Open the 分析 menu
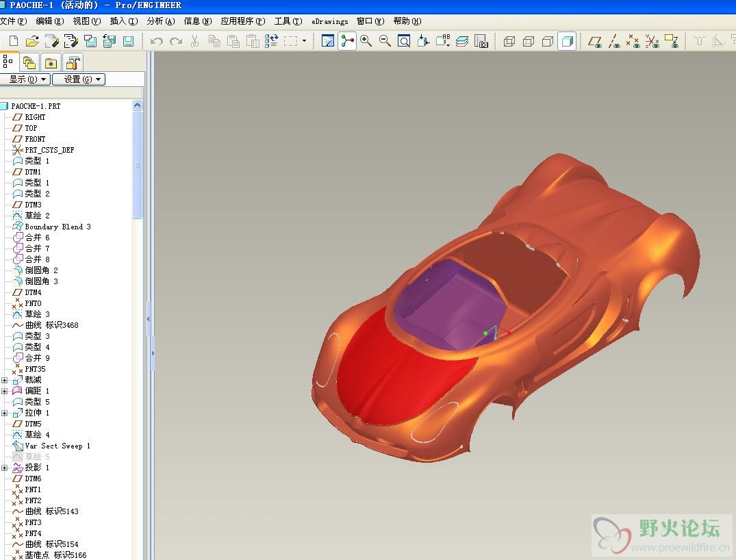 pyautogui.click(x=160, y=21)
